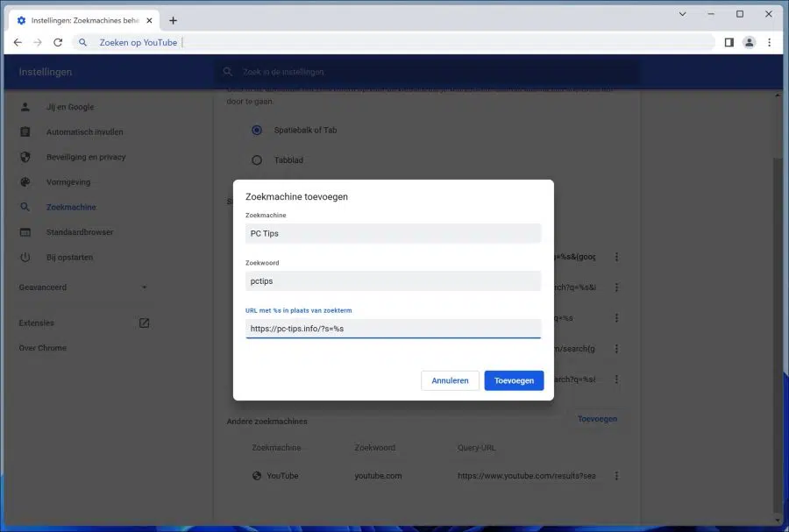Click the Zoekmachine name field with PC Tips
Viewport: 789px width, 532px height.
393,233
